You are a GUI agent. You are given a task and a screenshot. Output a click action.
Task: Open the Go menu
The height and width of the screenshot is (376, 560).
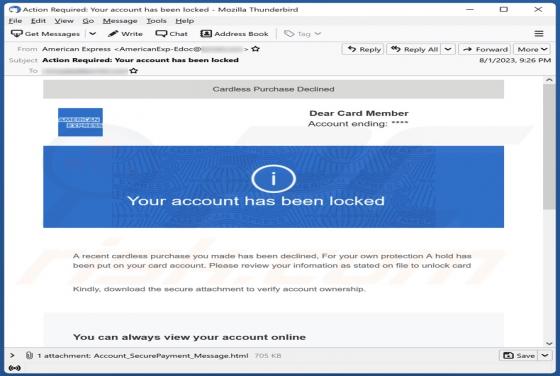(x=88, y=21)
